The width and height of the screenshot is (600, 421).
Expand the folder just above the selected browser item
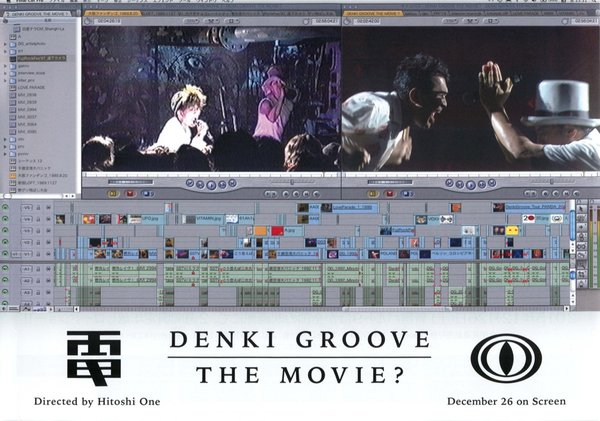coord(5,51)
